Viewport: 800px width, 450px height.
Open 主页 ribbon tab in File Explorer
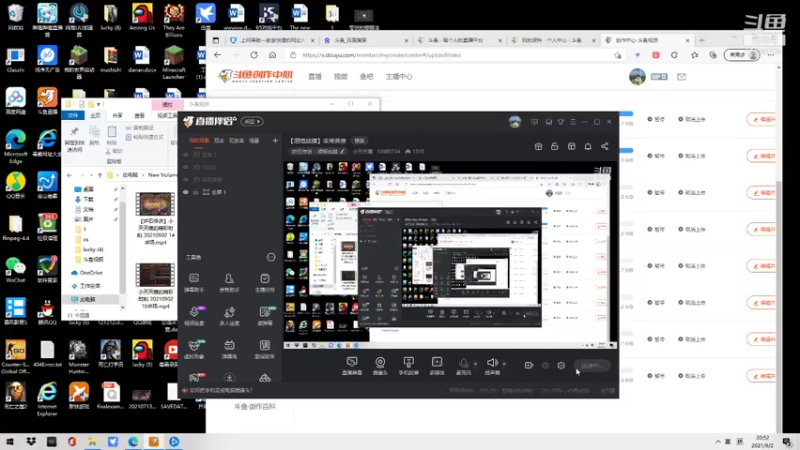tap(95, 115)
